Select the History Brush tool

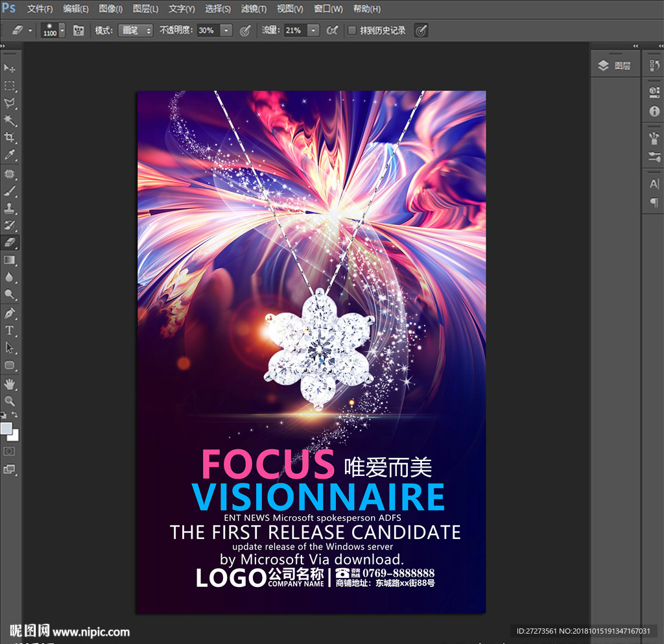[9, 225]
